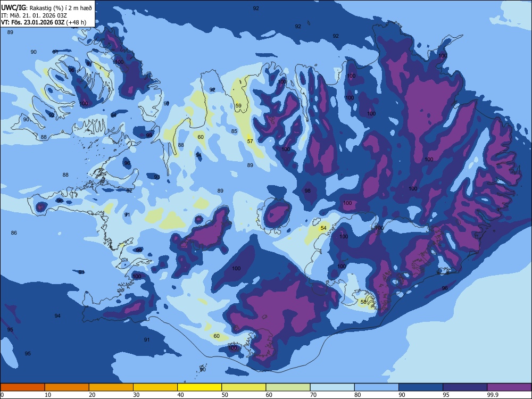Pick the pale yellow 50–60 legend swatch
The image size is (532, 399).
(x=244, y=387)
